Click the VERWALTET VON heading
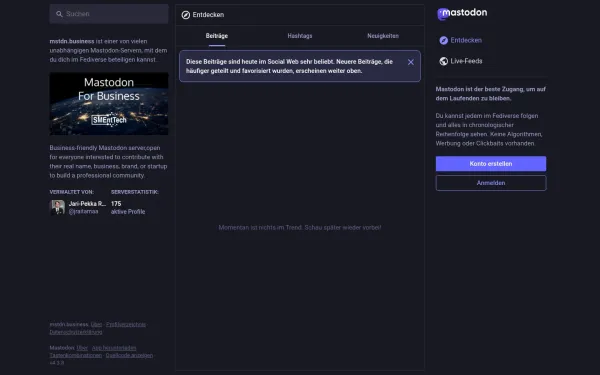The image size is (600, 375). click(72, 192)
